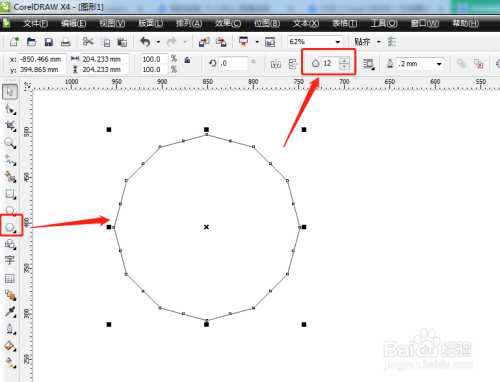Select the Basic Shapes tool

click(x=10, y=245)
